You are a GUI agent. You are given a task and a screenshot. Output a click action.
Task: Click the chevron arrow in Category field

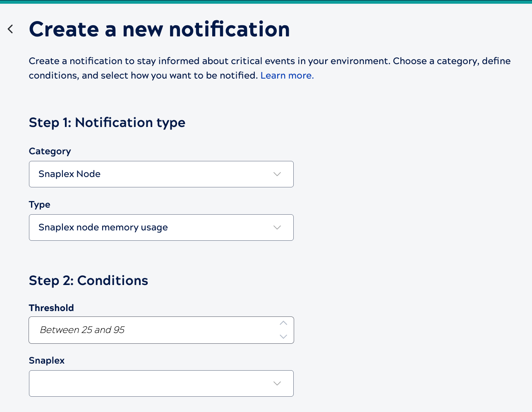(277, 174)
